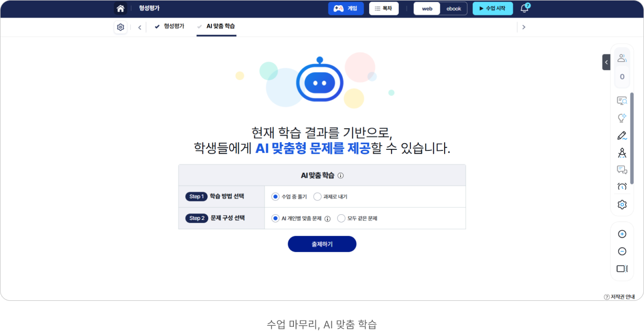
Task: Open the alarm timer tool
Action: (622, 187)
